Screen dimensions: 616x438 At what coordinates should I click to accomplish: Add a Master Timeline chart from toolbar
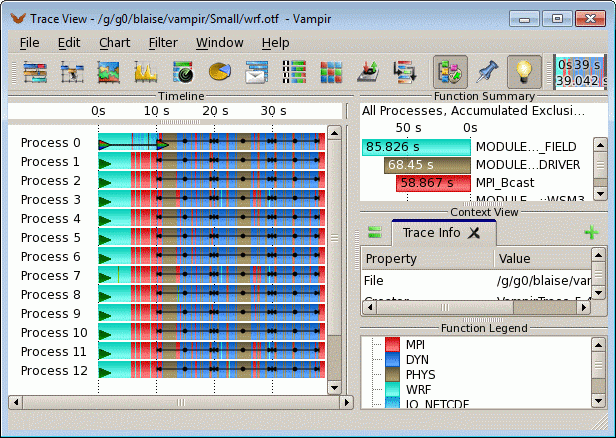(x=35, y=72)
